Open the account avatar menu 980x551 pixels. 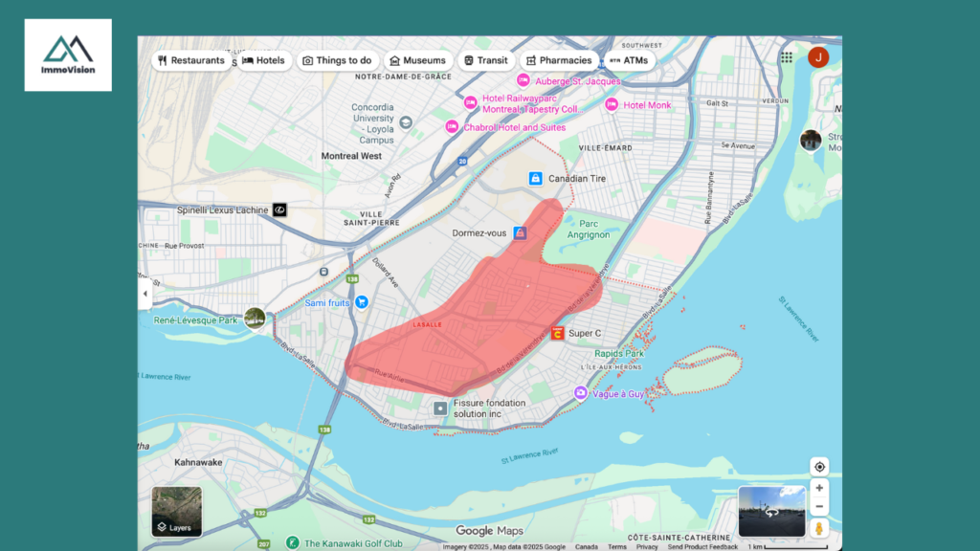point(818,57)
